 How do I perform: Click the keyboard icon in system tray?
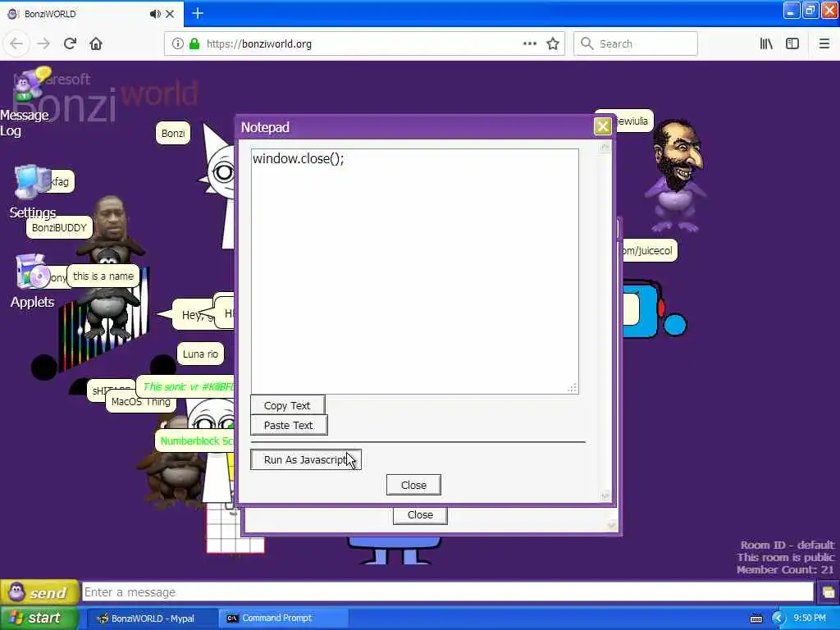click(x=756, y=619)
